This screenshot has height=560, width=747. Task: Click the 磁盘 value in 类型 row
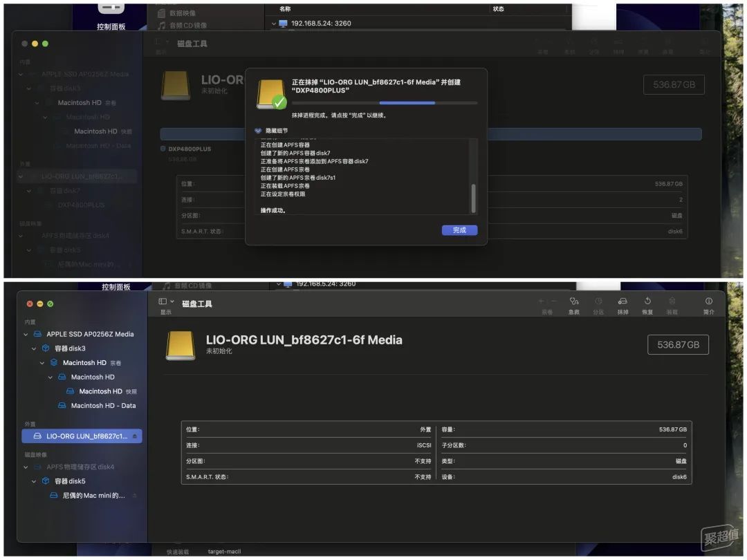pos(681,461)
